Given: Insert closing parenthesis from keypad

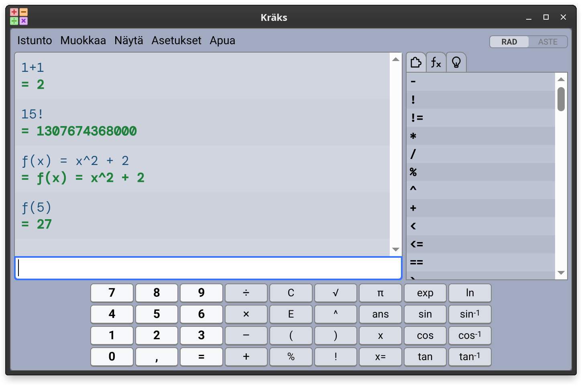Looking at the screenshot, I should [336, 335].
